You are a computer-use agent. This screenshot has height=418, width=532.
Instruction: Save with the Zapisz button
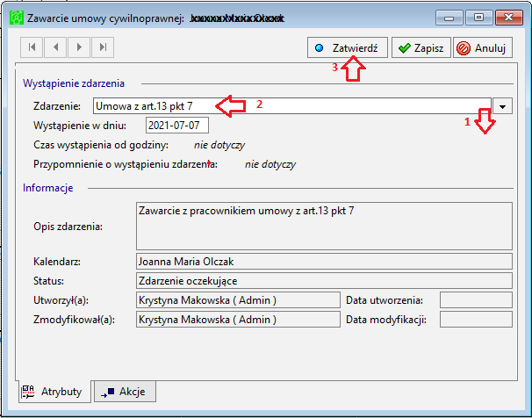coord(421,47)
